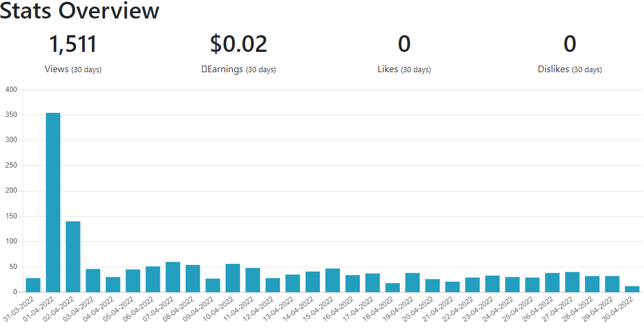644x333 pixels.
Task: Click the Likes (30 days) label
Action: pos(404,69)
